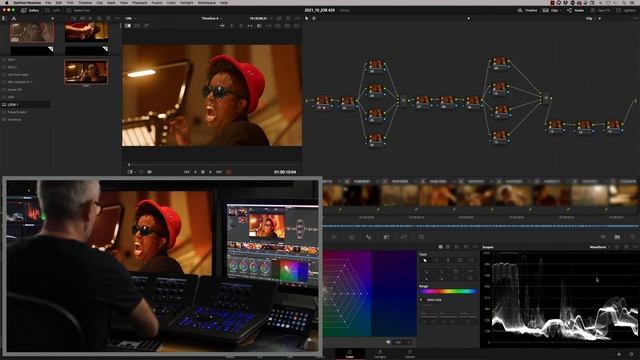Toggle the Nodes panel button
The height and width of the screenshot is (360, 640).
pyautogui.click(x=576, y=10)
